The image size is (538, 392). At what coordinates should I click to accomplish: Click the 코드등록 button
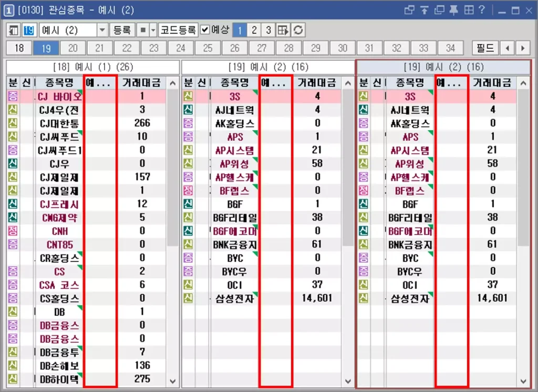coord(178,30)
